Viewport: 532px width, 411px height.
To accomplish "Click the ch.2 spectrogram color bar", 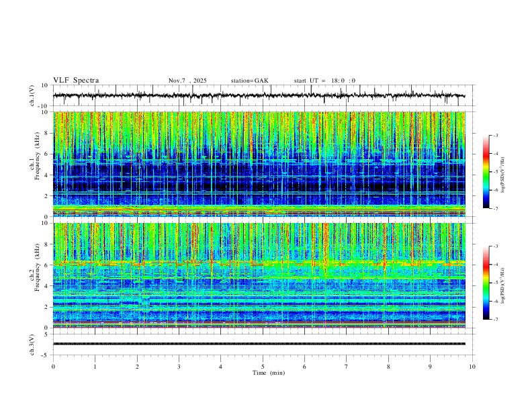I will pyautogui.click(x=486, y=283).
